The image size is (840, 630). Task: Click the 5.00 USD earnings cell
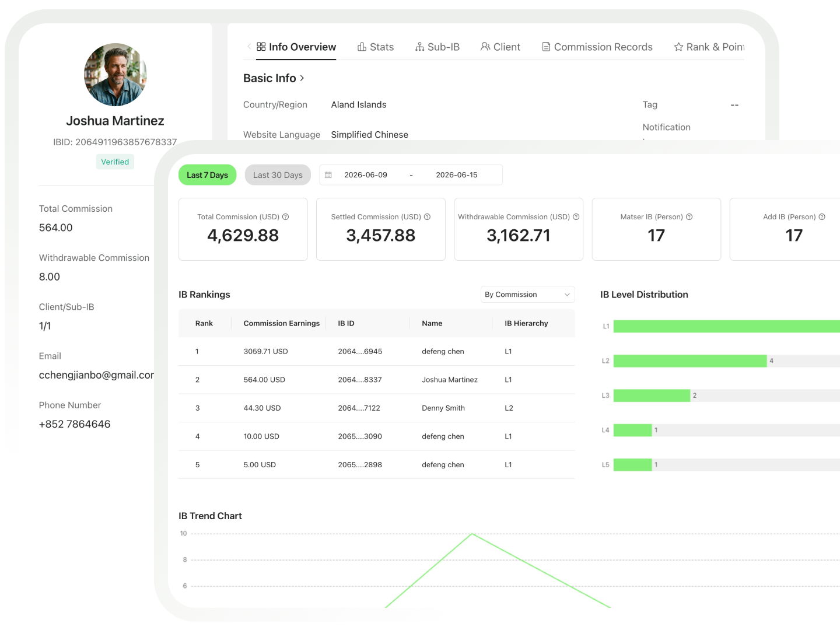pyautogui.click(x=260, y=465)
